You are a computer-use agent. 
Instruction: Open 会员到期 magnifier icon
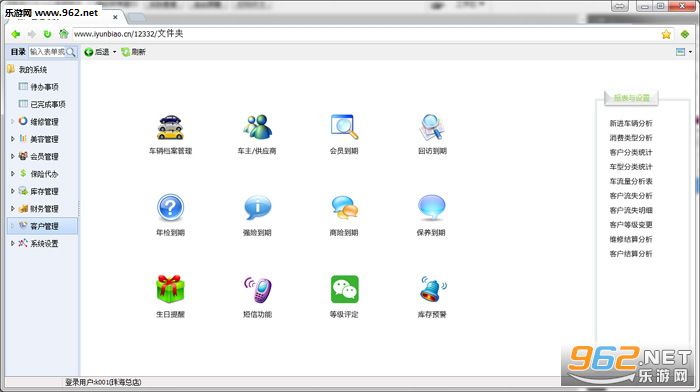pos(344,127)
